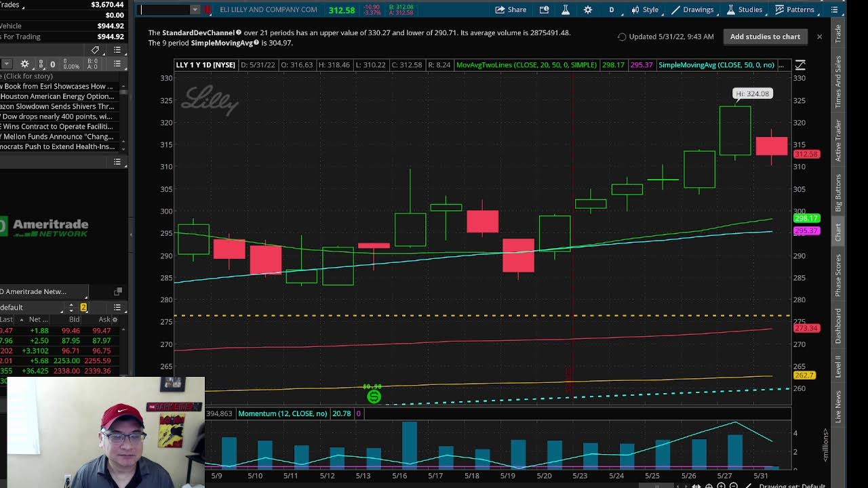The width and height of the screenshot is (868, 488).
Task: Open the Live News side tab
Action: (x=838, y=407)
